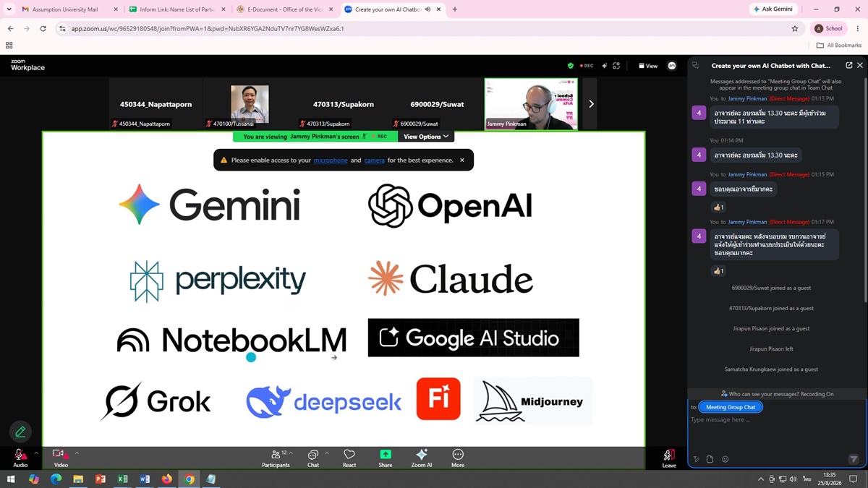Show next participant thumbnails arrow

pyautogui.click(x=591, y=104)
